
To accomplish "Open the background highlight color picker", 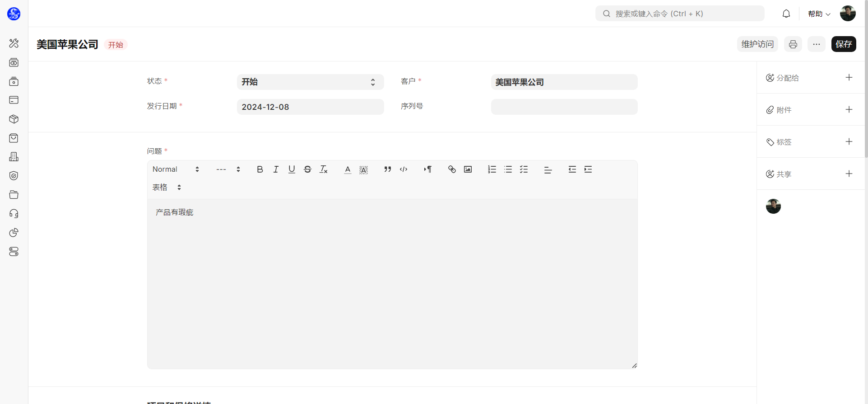I will (x=363, y=169).
